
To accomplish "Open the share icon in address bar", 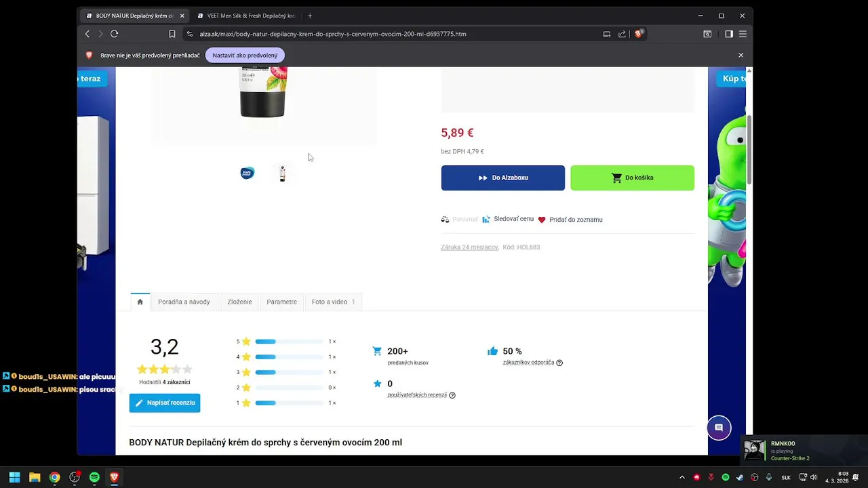I will coord(622,34).
